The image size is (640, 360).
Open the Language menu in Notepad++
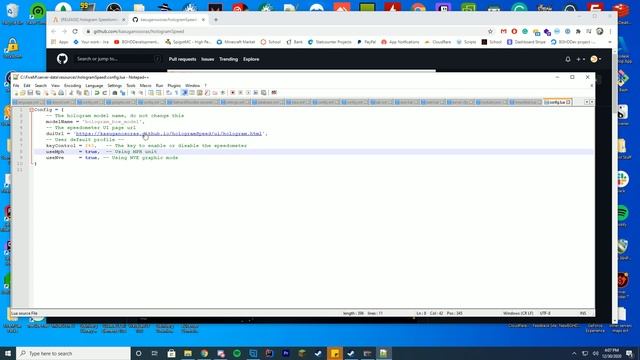coord(94,86)
